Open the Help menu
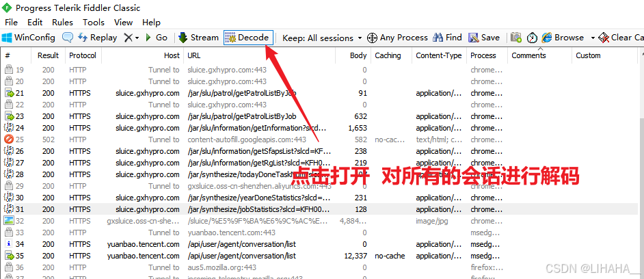Screen dimensions: 644x279 click(151, 23)
